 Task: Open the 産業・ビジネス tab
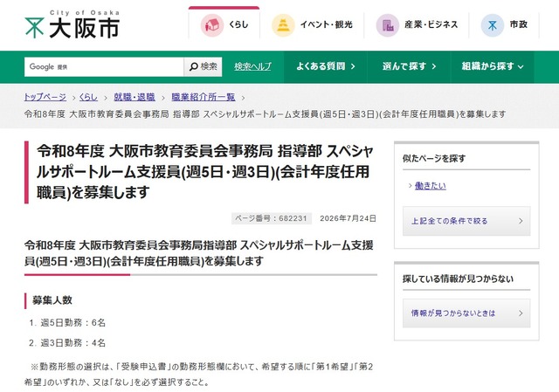click(417, 25)
